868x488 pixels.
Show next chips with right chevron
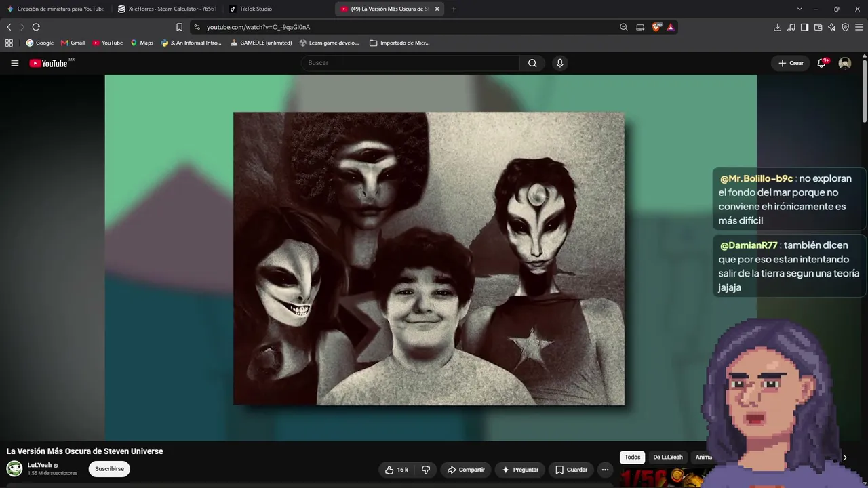coord(844,457)
